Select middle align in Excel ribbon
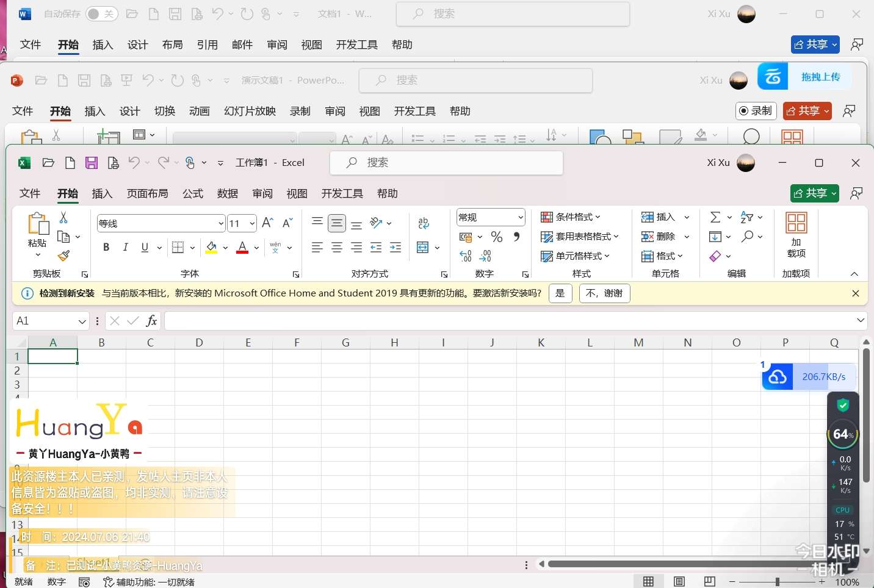 (x=337, y=223)
